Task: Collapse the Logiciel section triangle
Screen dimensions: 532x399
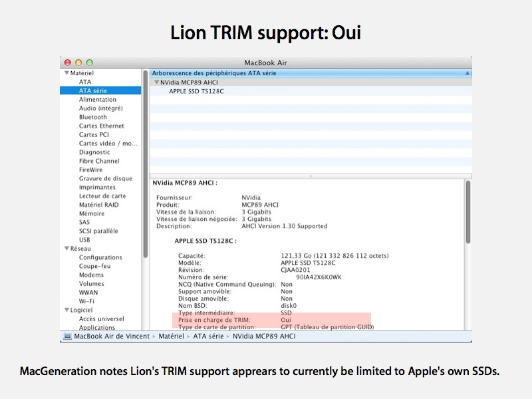Action: tap(66, 310)
